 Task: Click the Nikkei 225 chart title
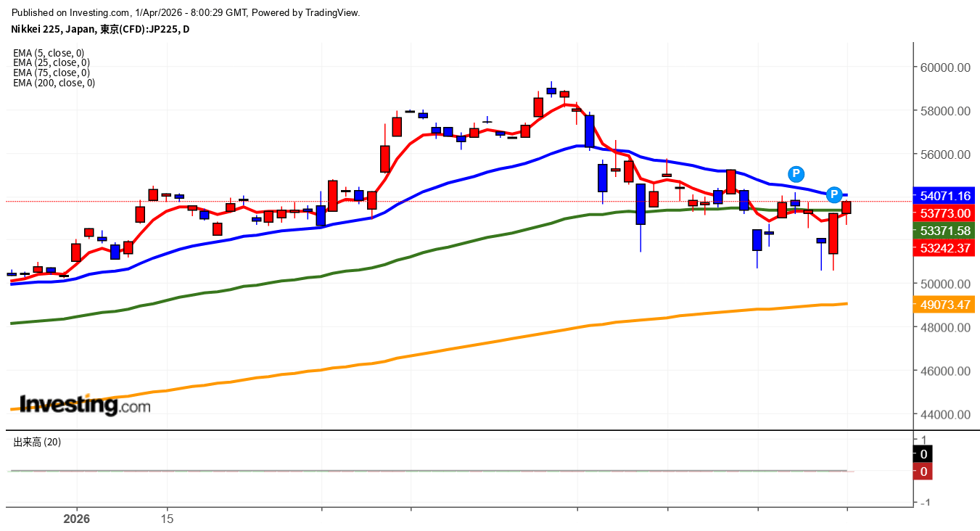pos(100,29)
